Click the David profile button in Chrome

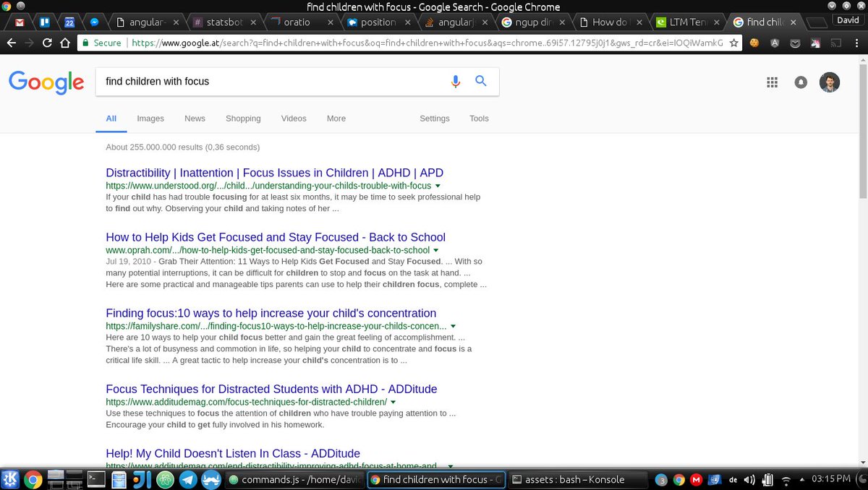tap(847, 20)
